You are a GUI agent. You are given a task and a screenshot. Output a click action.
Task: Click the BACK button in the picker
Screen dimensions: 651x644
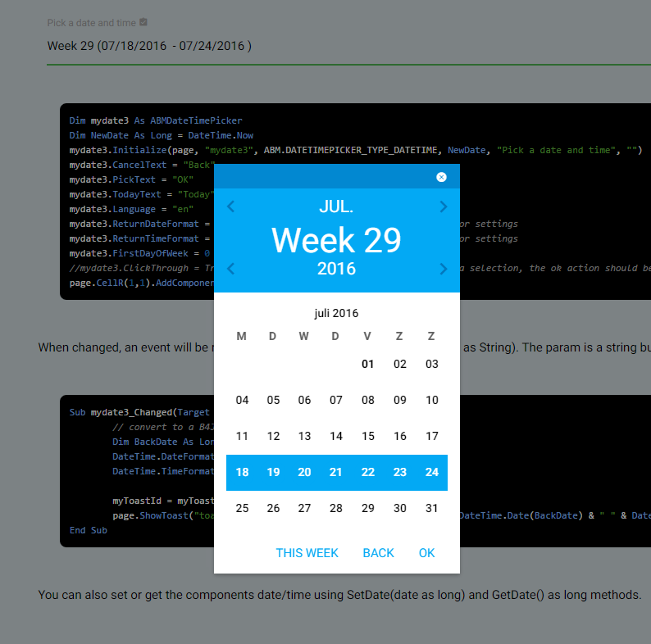click(378, 553)
